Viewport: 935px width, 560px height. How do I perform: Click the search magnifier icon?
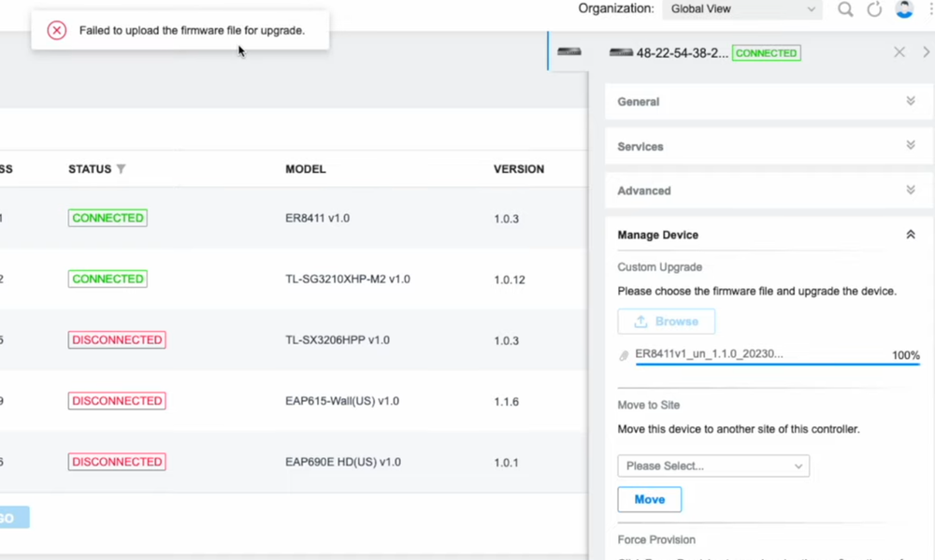click(845, 9)
